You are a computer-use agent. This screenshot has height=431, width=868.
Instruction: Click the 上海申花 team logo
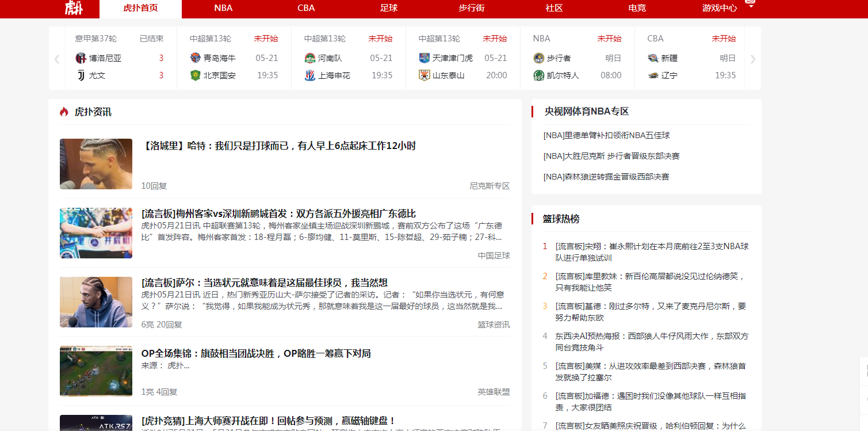[x=310, y=75]
